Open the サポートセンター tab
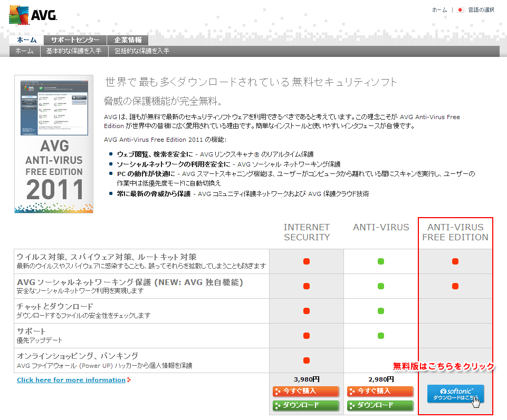Viewport: 507px width, 420px height. point(75,40)
